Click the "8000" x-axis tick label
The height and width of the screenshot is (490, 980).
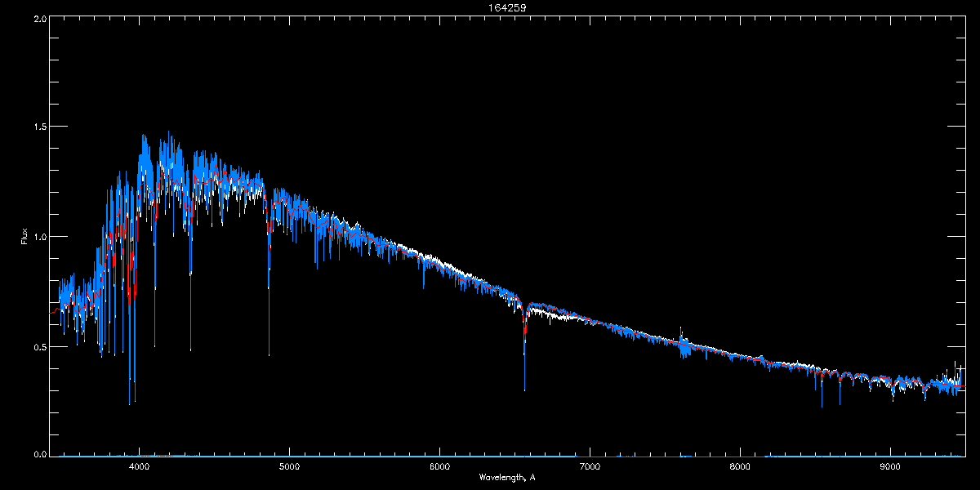coord(740,467)
